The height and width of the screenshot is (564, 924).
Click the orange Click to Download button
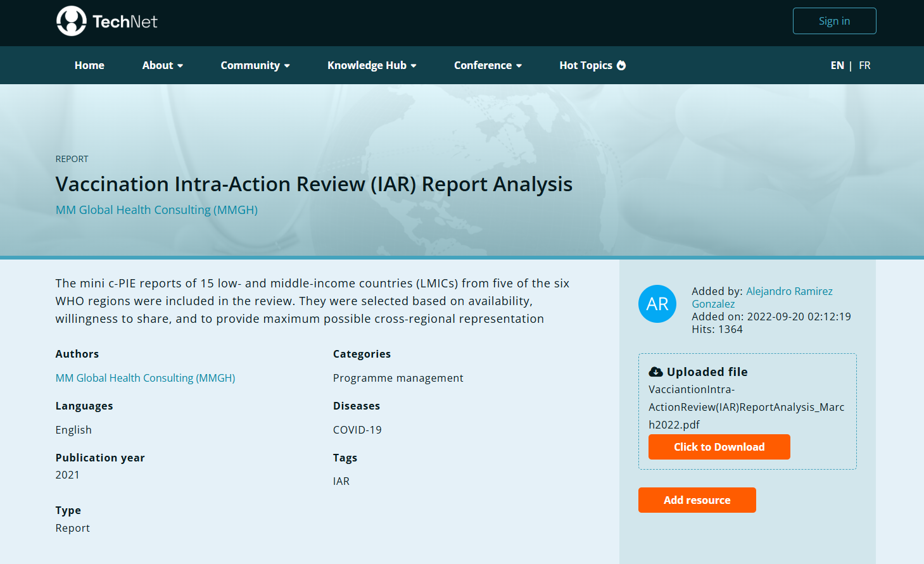[719, 447]
